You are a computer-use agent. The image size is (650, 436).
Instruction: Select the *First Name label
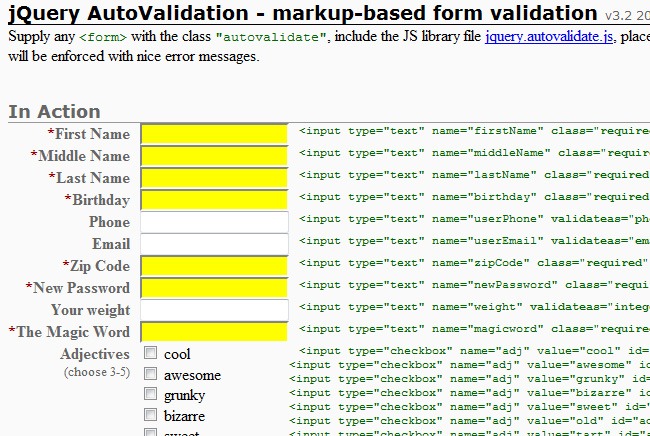pyautogui.click(x=88, y=134)
